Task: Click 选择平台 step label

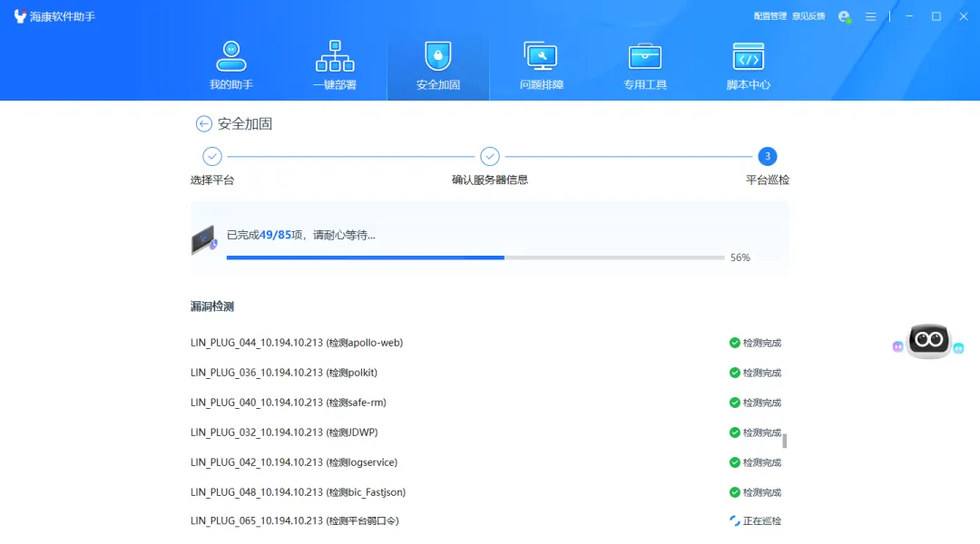Action: (x=211, y=180)
